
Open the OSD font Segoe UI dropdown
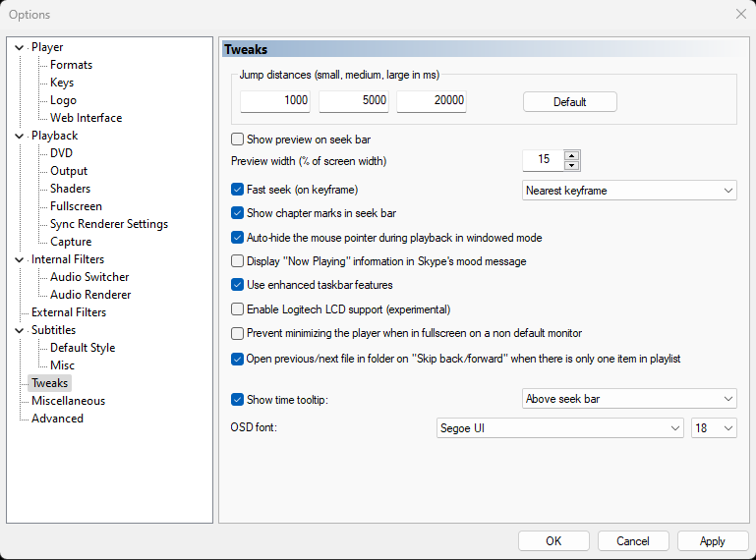(559, 428)
